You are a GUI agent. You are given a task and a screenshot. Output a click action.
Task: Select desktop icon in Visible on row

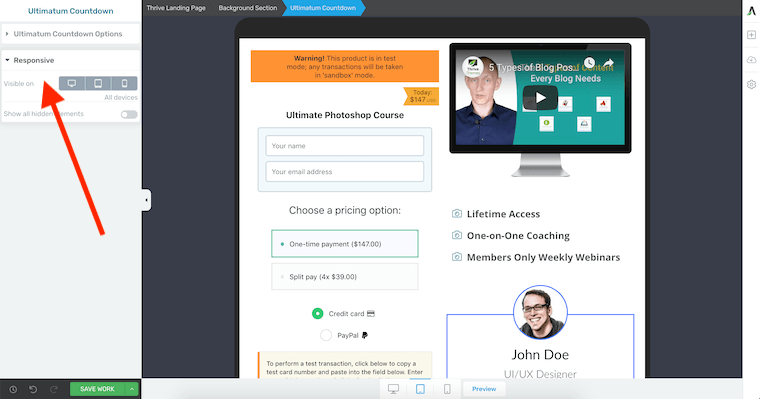pyautogui.click(x=72, y=83)
